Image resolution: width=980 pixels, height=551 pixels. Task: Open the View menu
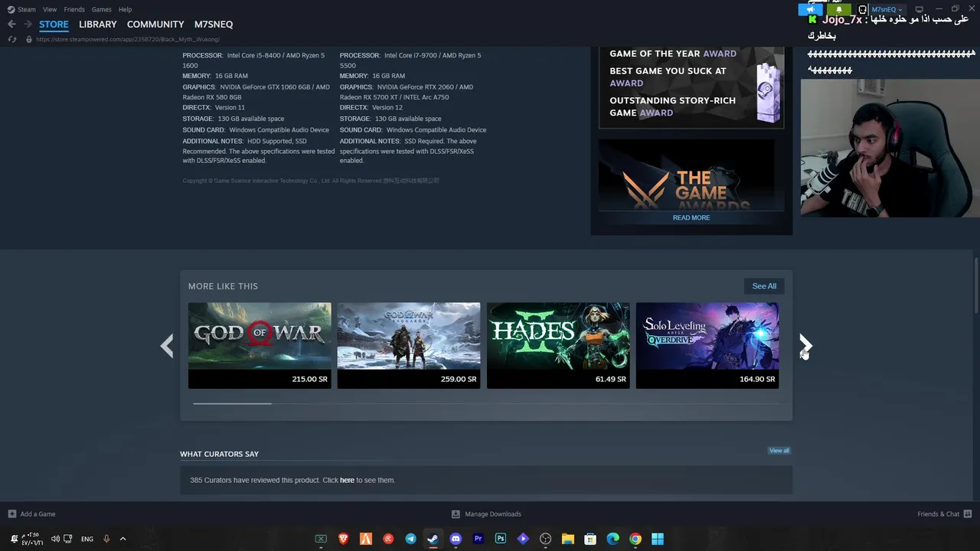pos(50,9)
